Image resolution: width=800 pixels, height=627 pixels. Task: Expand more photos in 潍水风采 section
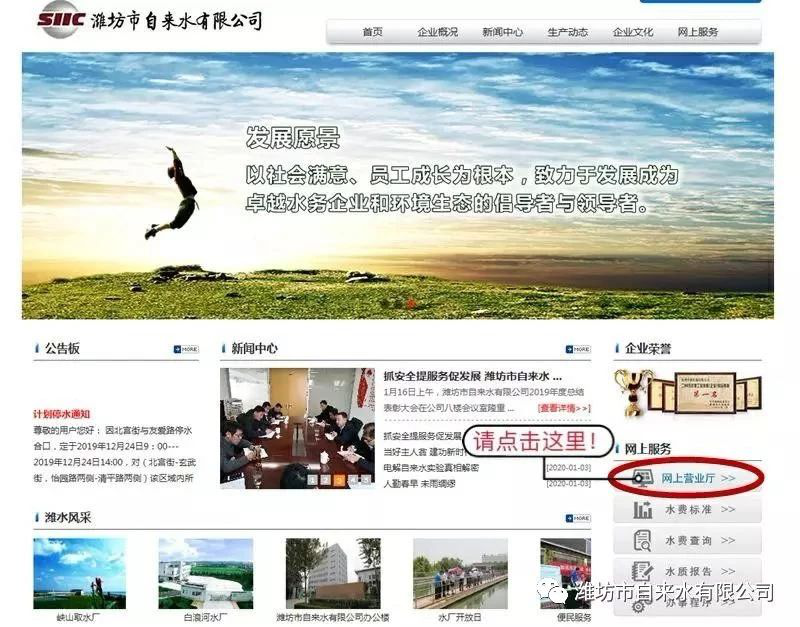tap(578, 519)
